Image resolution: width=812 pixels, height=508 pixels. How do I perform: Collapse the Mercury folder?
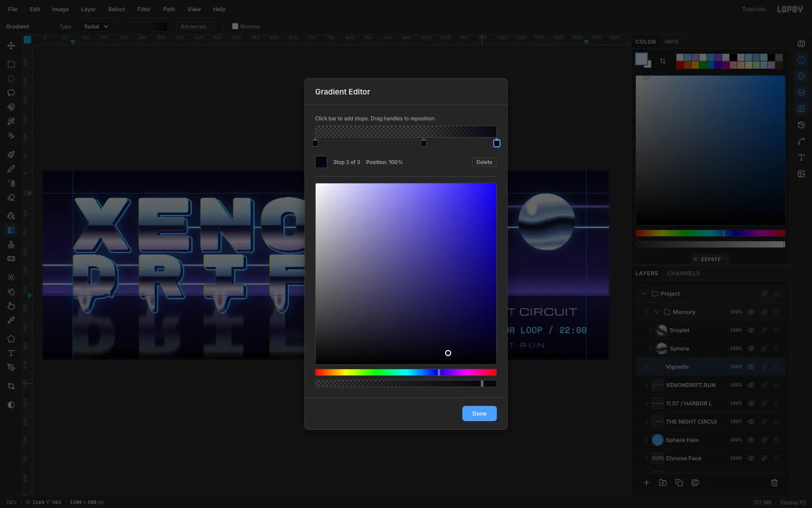point(657,312)
